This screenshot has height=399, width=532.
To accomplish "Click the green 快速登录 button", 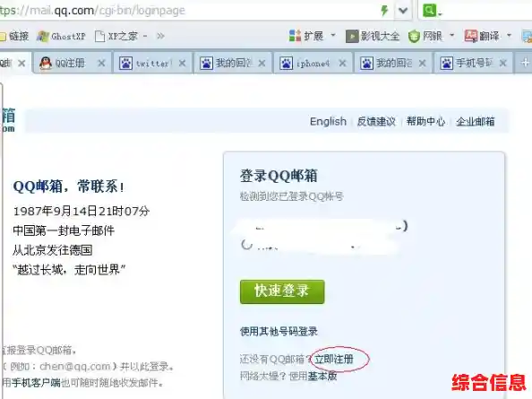I will tap(282, 291).
